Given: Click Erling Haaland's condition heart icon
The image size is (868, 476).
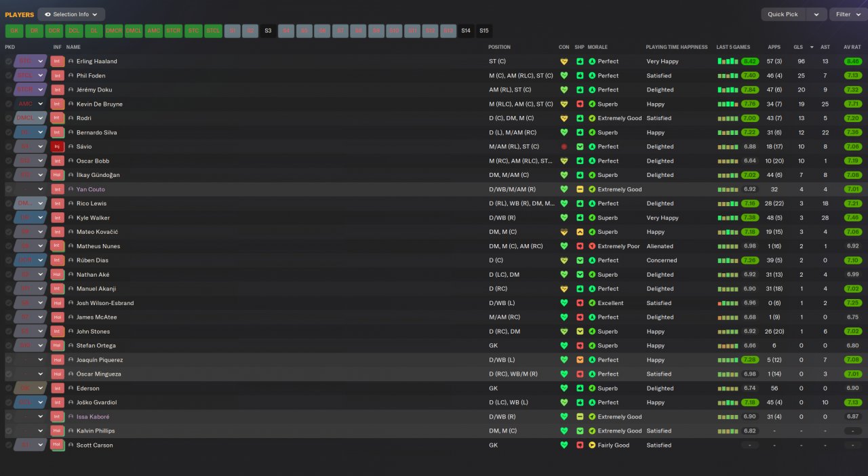Looking at the screenshot, I should pyautogui.click(x=564, y=61).
